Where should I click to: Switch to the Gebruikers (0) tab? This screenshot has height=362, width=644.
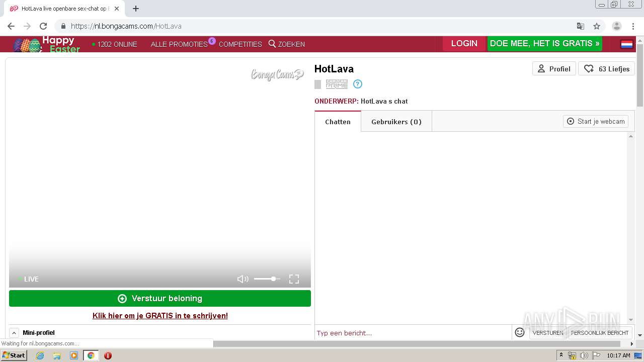(396, 122)
